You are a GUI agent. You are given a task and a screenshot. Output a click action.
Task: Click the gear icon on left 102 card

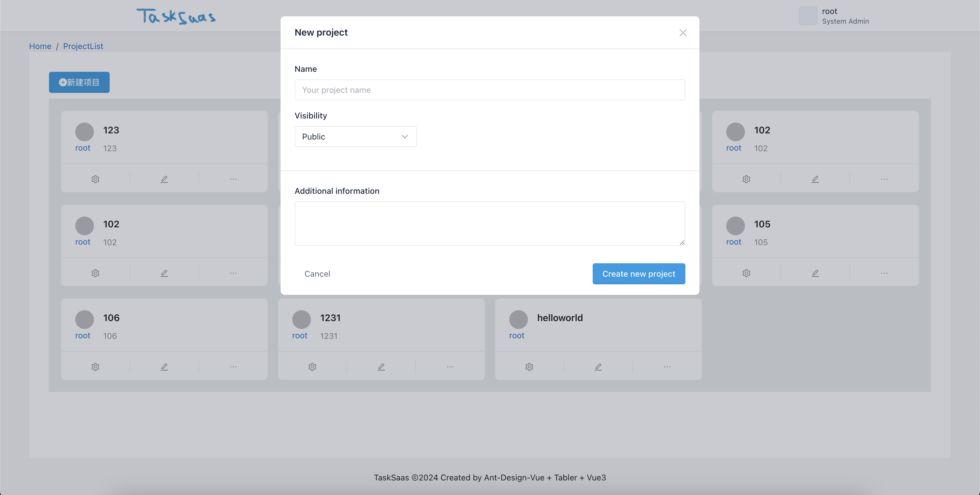click(x=95, y=273)
